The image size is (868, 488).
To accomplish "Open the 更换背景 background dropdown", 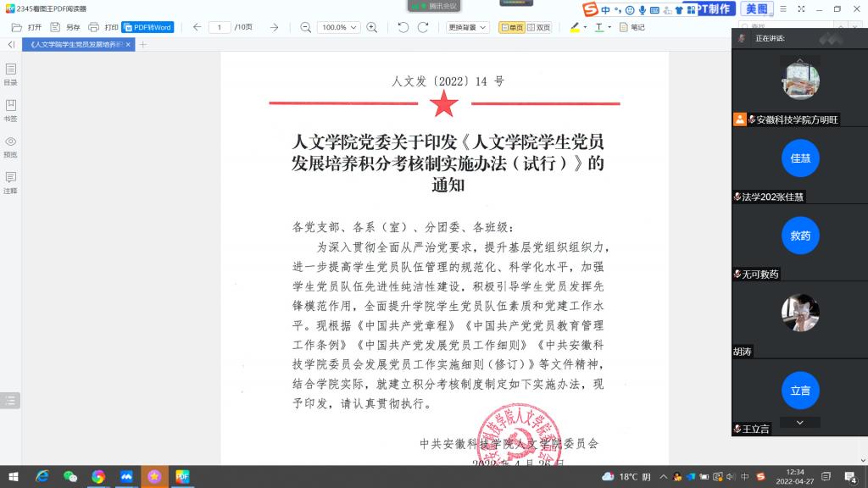I will coord(468,27).
